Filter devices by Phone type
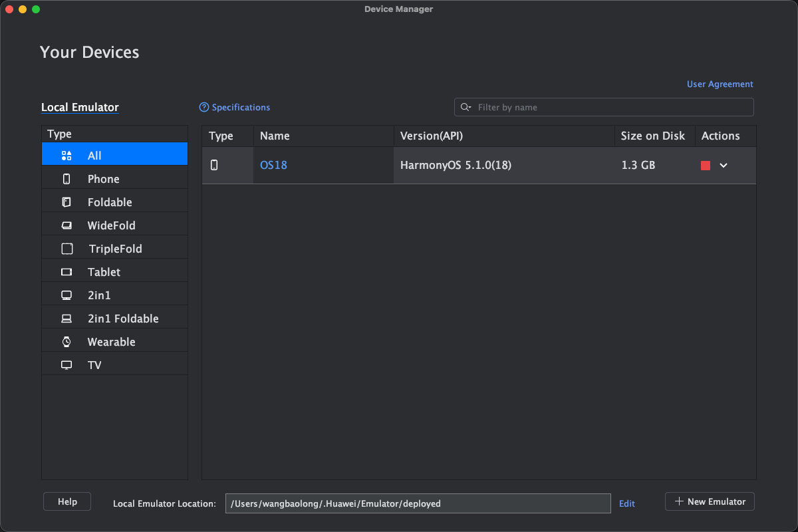798x532 pixels. click(114, 179)
